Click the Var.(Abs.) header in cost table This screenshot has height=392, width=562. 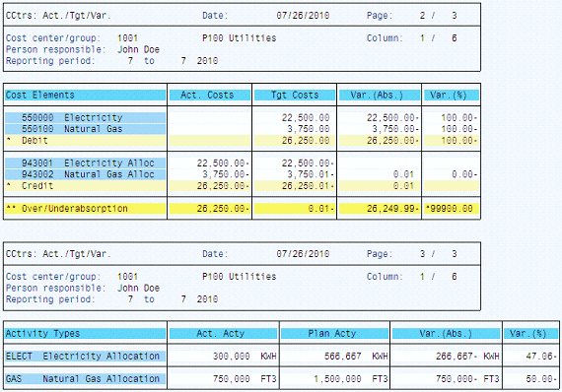click(x=380, y=95)
